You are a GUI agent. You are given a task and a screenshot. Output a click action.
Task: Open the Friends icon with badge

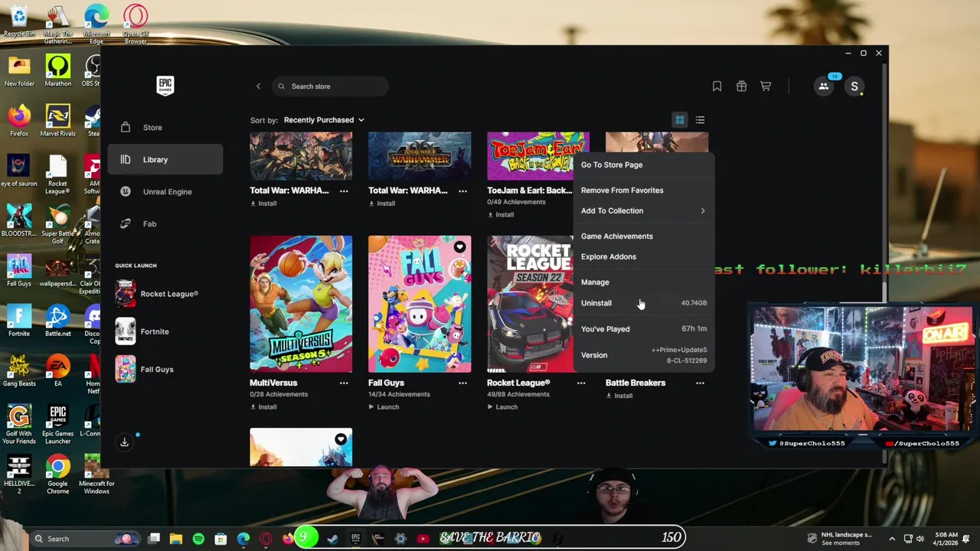tap(824, 86)
